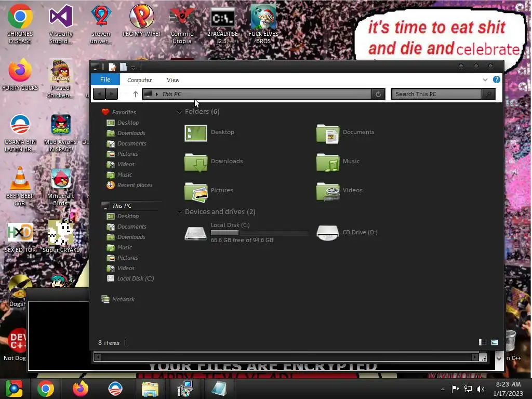Collapse the Devices and drives group
The width and height of the screenshot is (532, 399).
point(179,212)
